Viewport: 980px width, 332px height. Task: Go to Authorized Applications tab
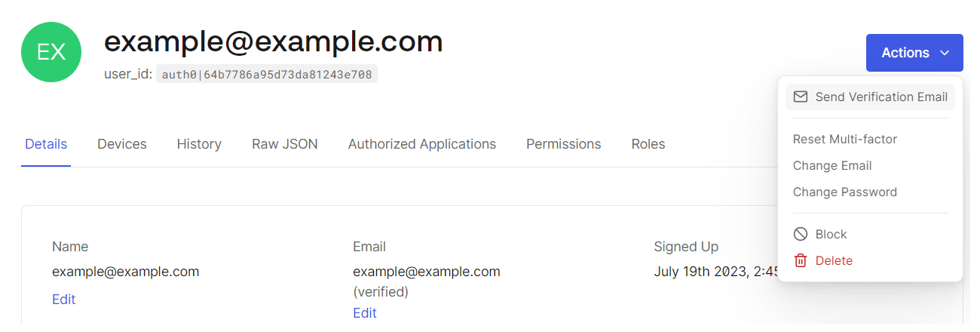pos(421,143)
